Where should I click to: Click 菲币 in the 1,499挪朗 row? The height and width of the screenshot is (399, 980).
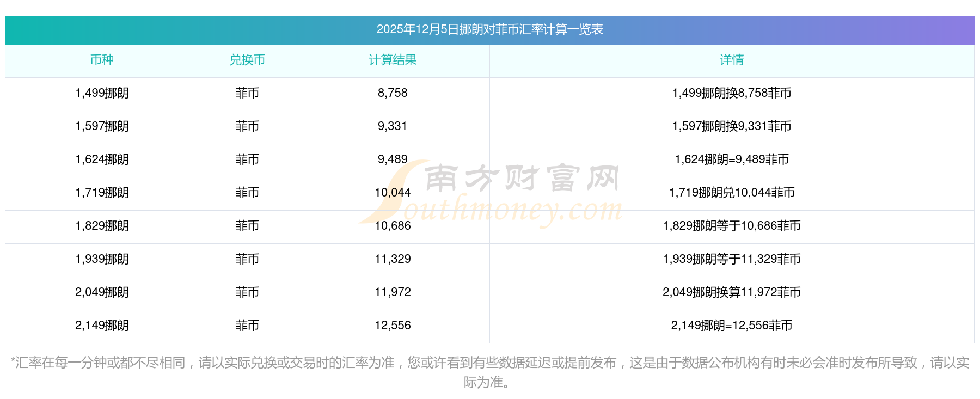click(x=247, y=93)
